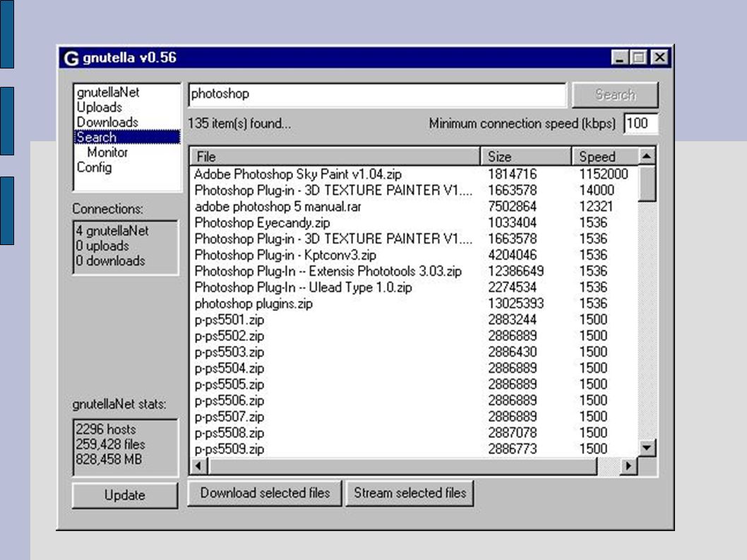The height and width of the screenshot is (560, 747).
Task: Close the gnutella v0.56 window
Action: (x=659, y=58)
